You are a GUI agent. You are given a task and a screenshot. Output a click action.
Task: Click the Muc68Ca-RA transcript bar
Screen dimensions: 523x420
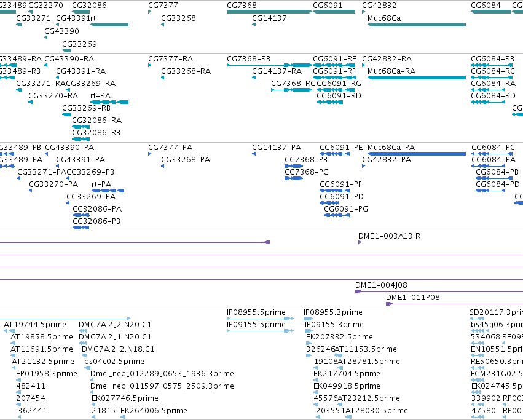pyautogui.click(x=417, y=77)
